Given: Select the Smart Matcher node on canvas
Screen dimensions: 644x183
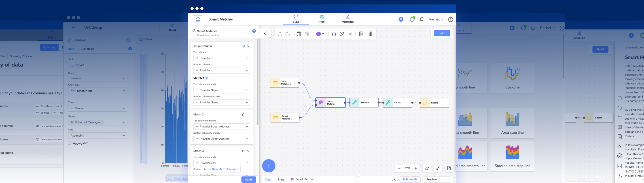Looking at the screenshot, I should point(330,103).
